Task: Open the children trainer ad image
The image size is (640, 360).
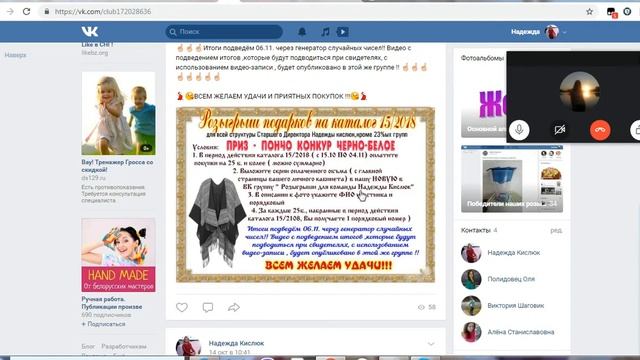Action: [x=118, y=113]
